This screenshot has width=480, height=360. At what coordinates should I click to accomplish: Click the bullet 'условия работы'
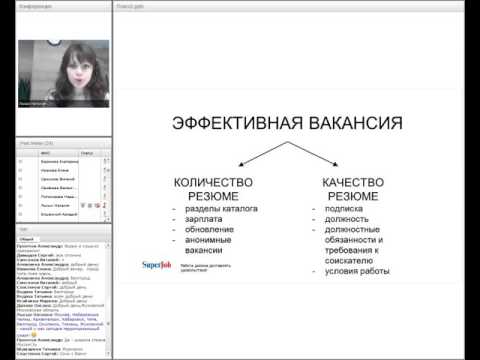(357, 271)
